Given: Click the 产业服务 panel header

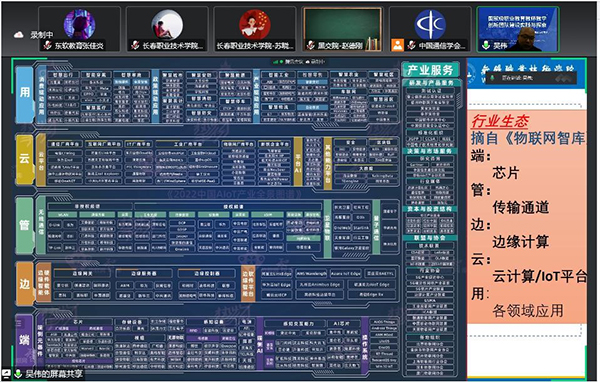Looking at the screenshot, I should point(430,70).
